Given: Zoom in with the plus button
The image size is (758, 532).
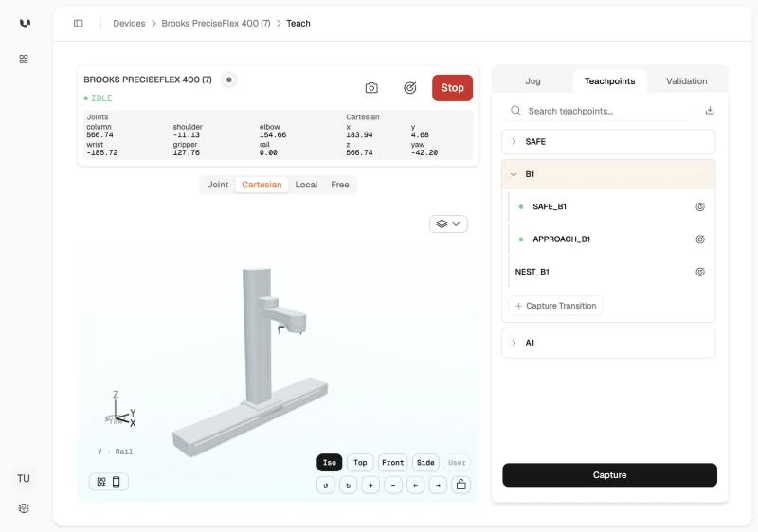Looking at the screenshot, I should 370,485.
